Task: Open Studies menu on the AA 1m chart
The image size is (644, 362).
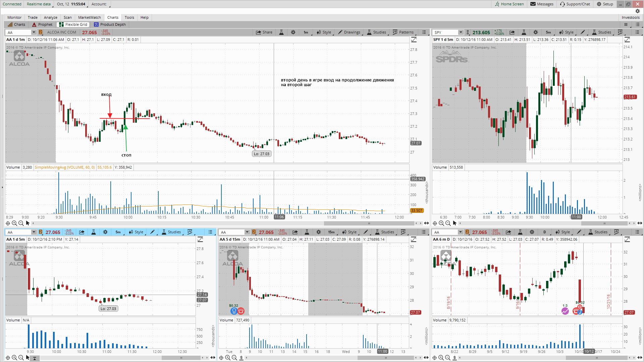Action: coord(377,32)
